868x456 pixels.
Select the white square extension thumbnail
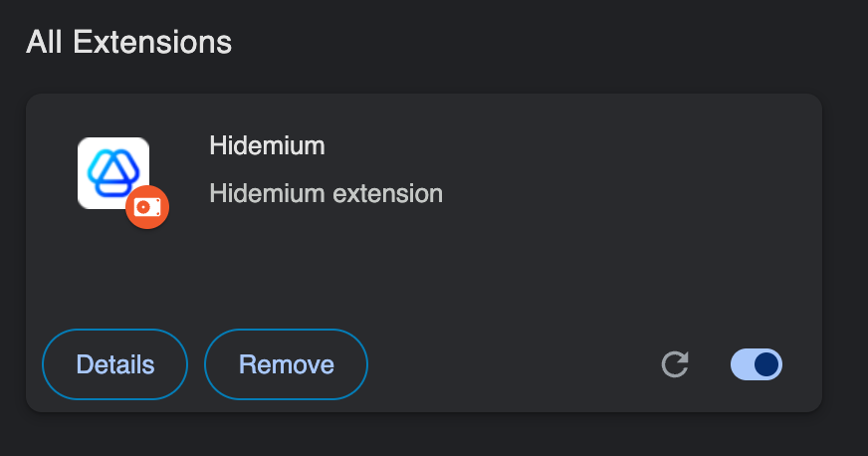(113, 173)
